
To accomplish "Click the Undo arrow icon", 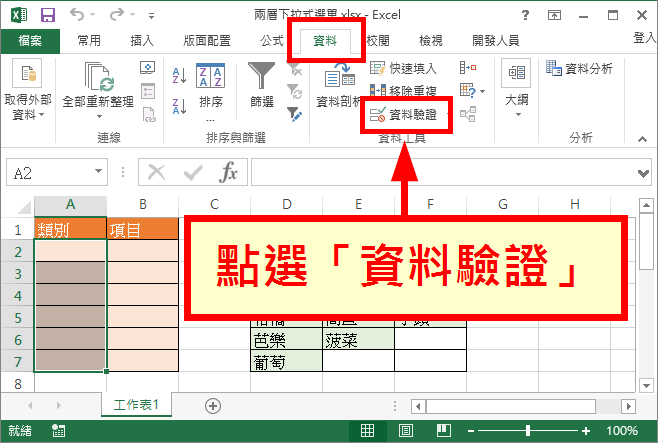I will click(x=77, y=15).
